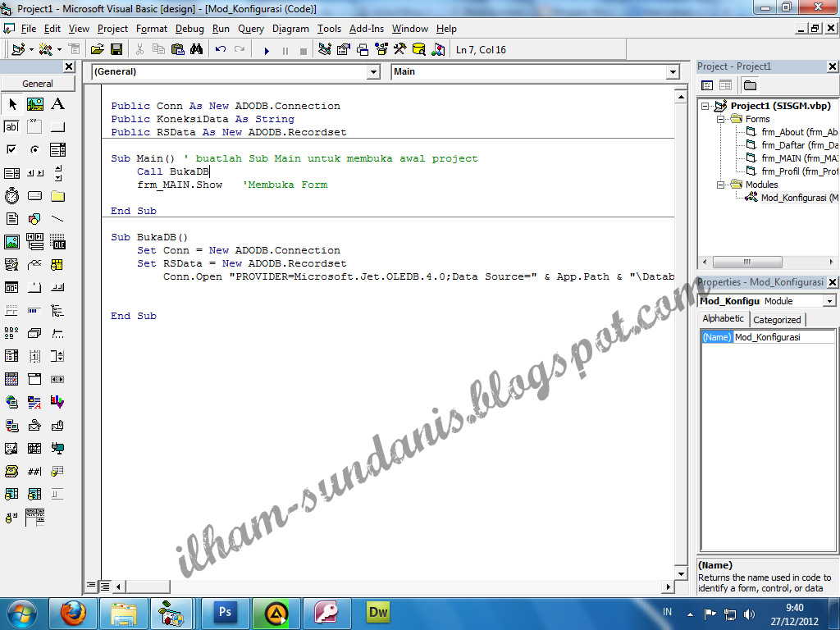Click the Open Project toolbar icon
This screenshot has width=840, height=630.
pos(97,50)
